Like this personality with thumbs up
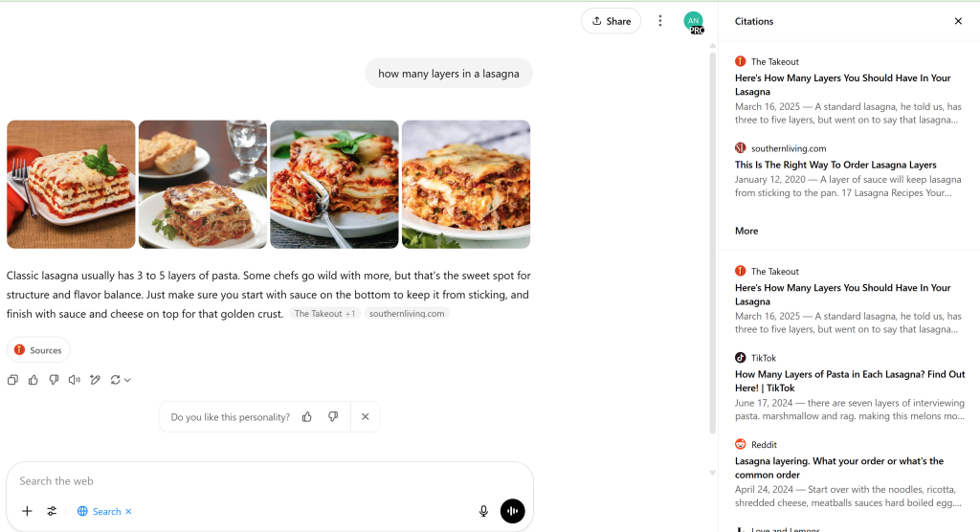 [307, 417]
